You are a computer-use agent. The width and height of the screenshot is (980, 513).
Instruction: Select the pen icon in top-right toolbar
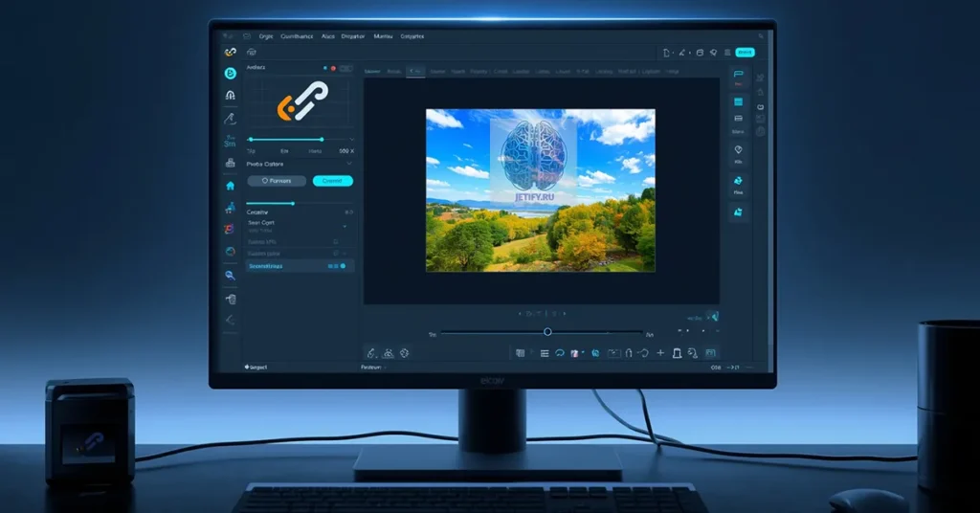681,53
